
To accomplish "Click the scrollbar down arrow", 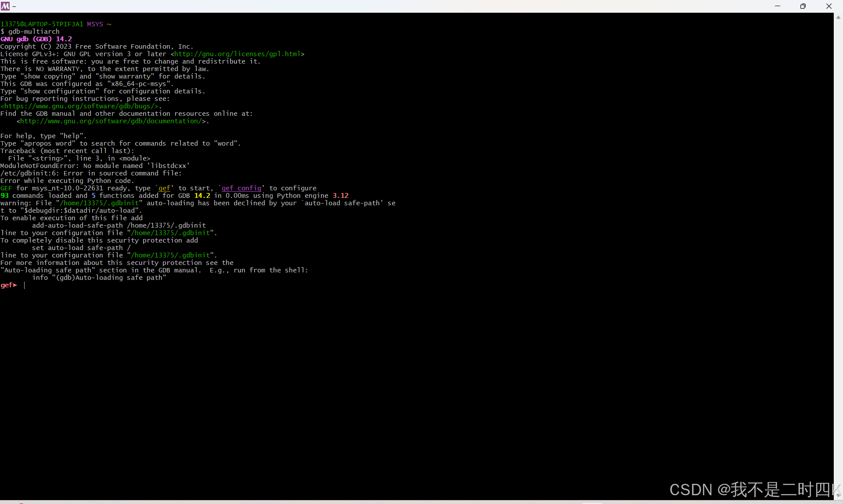I will [x=838, y=495].
